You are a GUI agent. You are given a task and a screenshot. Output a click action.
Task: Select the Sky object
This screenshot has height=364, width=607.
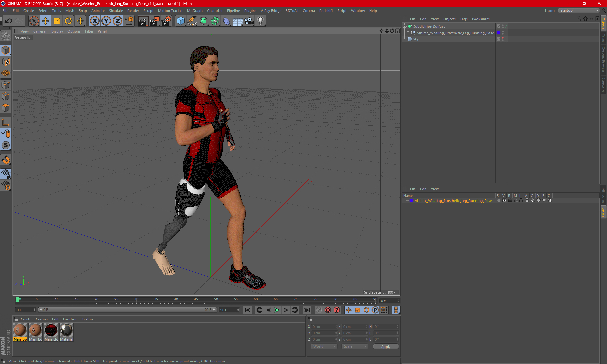pos(416,39)
